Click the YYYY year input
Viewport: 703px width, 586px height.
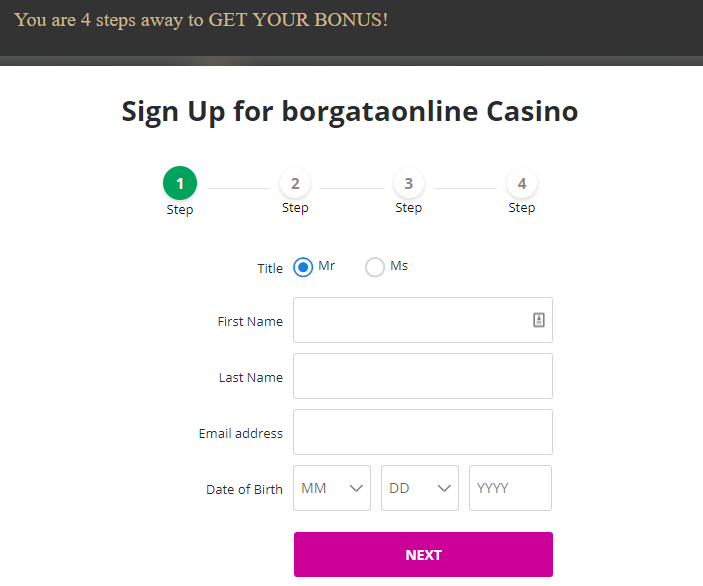coord(510,488)
